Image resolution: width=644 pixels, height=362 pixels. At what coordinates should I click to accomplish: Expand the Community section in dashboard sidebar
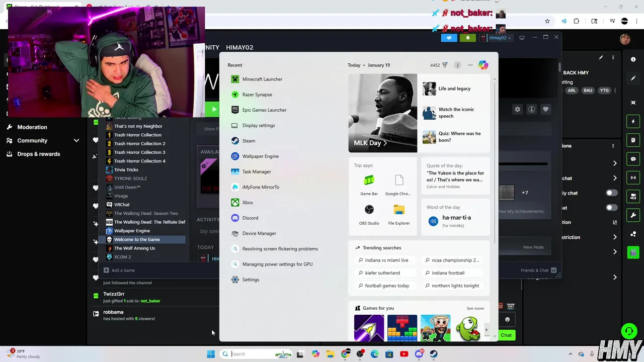coord(76,141)
